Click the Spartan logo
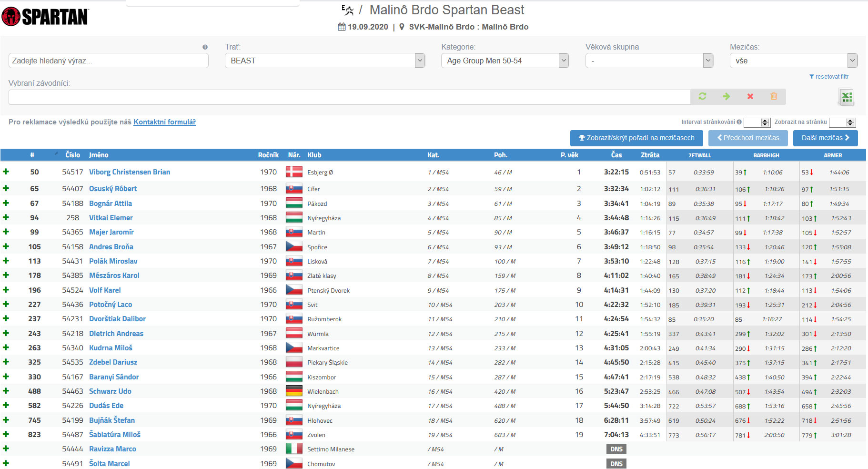The width and height of the screenshot is (868, 469). point(45,17)
